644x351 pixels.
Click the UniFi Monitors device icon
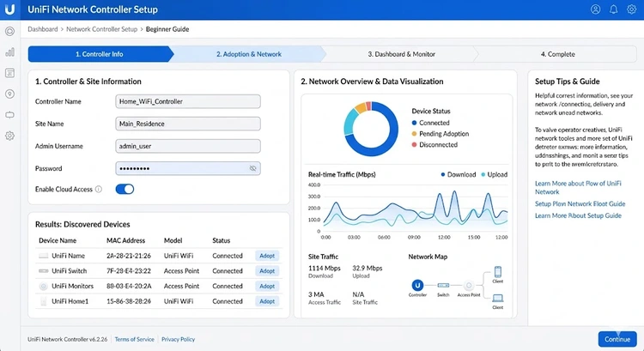tap(43, 286)
